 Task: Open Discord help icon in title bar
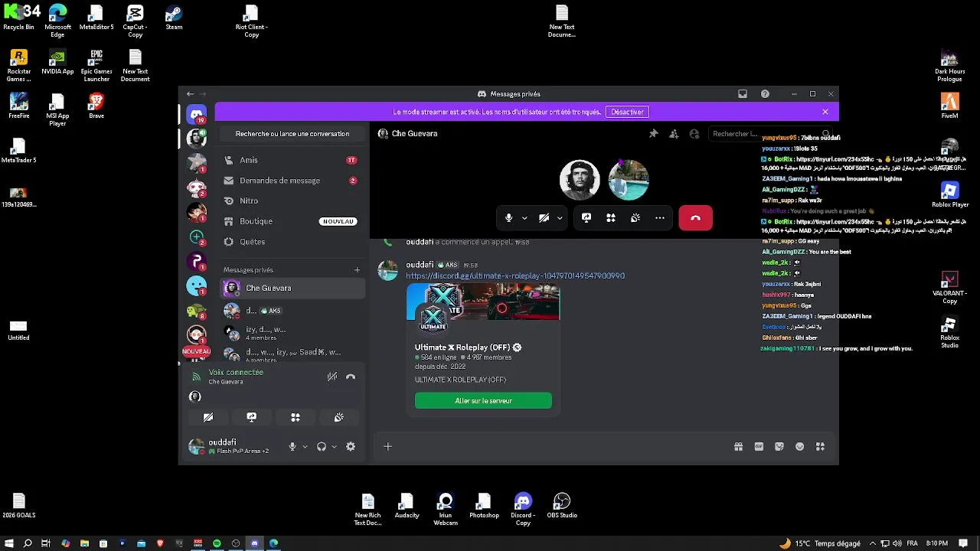[765, 94]
